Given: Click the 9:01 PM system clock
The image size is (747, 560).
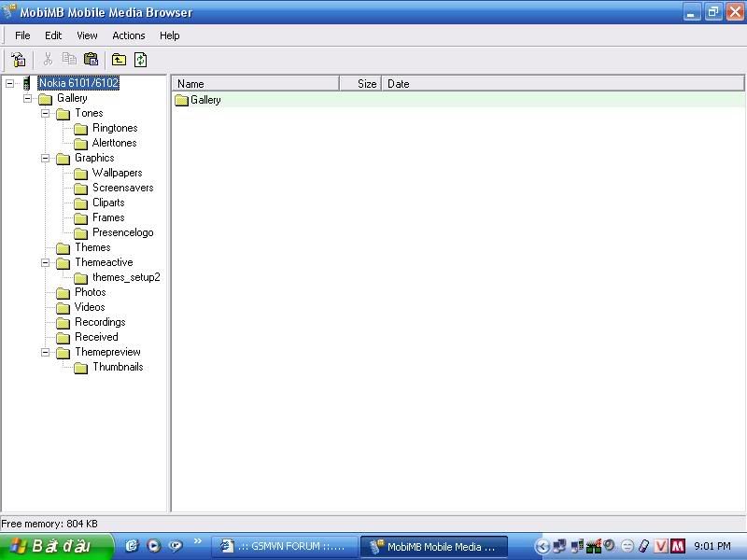Looking at the screenshot, I should coord(712,546).
